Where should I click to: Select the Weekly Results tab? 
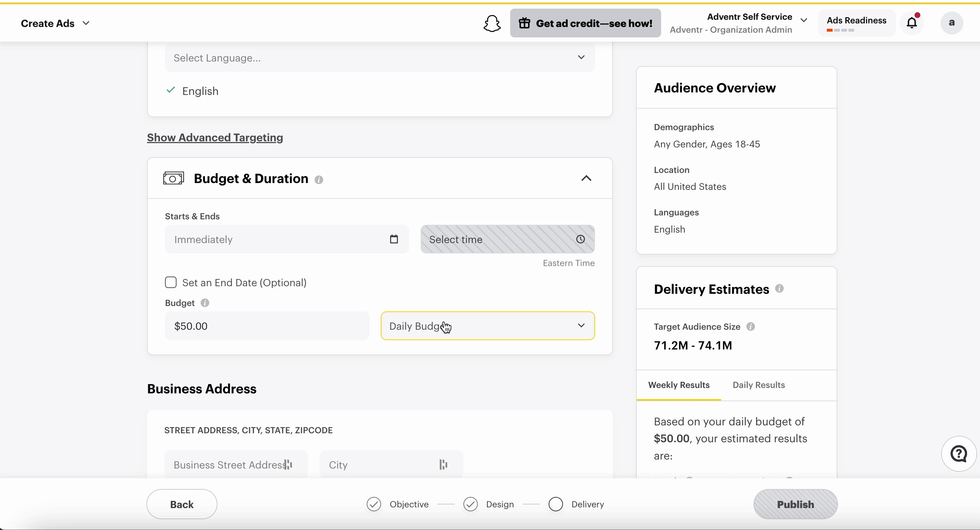click(x=679, y=385)
